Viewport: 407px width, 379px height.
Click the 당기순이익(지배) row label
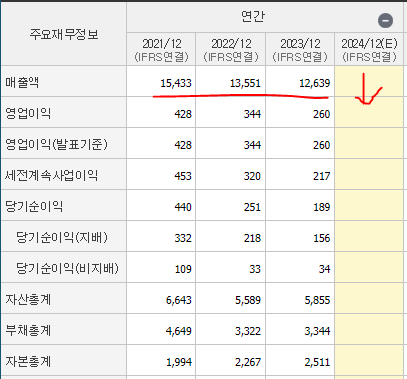click(x=62, y=237)
